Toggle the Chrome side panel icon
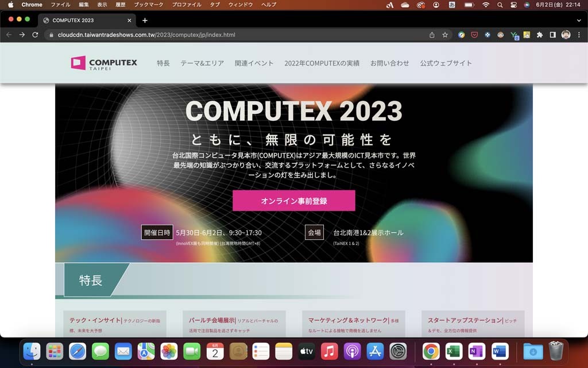This screenshot has width=588, height=368. pos(553,35)
